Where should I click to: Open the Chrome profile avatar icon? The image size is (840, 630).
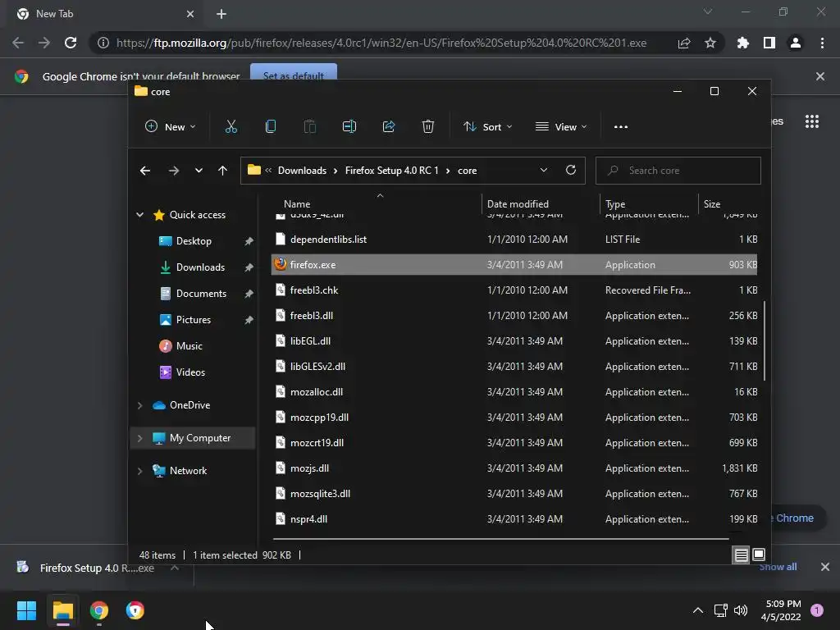point(796,43)
